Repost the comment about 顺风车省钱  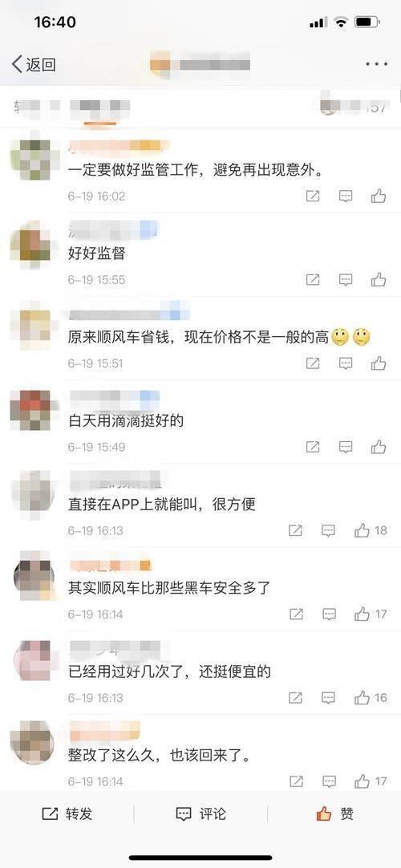click(x=313, y=363)
